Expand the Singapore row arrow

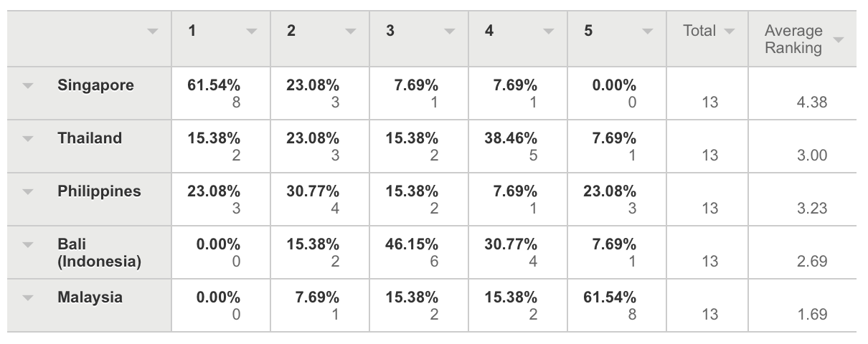[x=28, y=85]
